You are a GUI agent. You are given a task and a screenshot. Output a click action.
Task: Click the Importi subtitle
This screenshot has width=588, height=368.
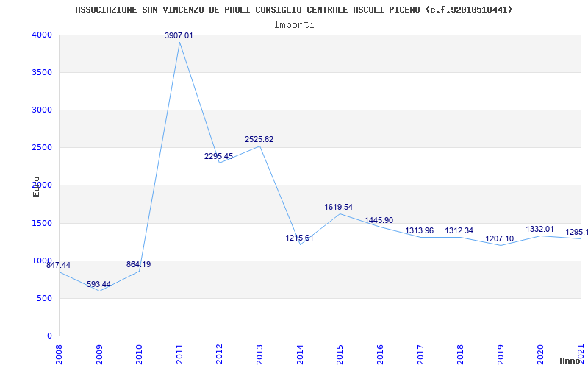pyautogui.click(x=294, y=25)
